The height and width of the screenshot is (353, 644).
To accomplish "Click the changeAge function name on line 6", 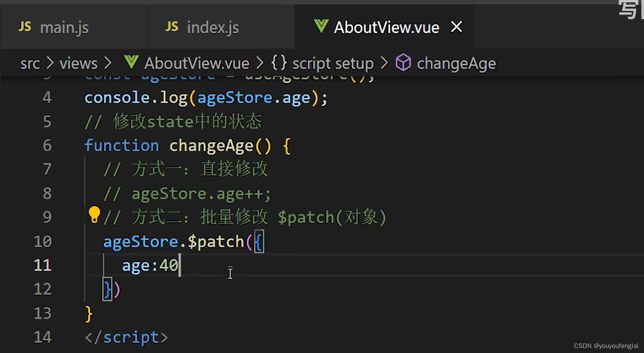I will pyautogui.click(x=211, y=146).
